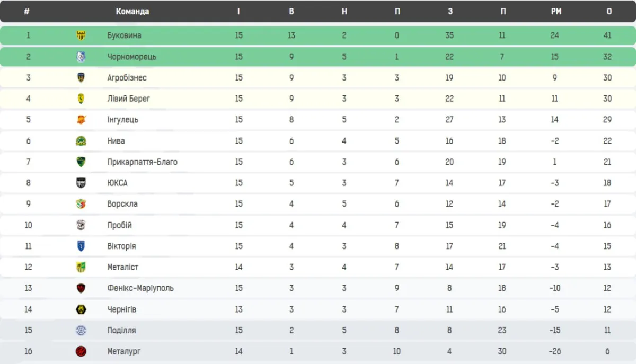Click the Агробізнес team badge
The image size is (636, 364).
pyautogui.click(x=81, y=78)
